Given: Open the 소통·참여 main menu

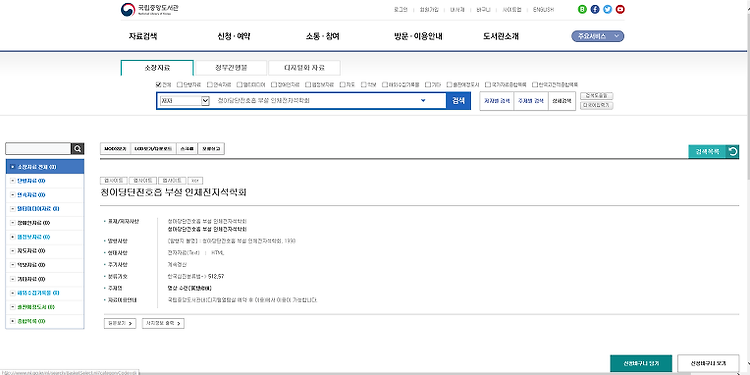Looking at the screenshot, I should pyautogui.click(x=322, y=36).
